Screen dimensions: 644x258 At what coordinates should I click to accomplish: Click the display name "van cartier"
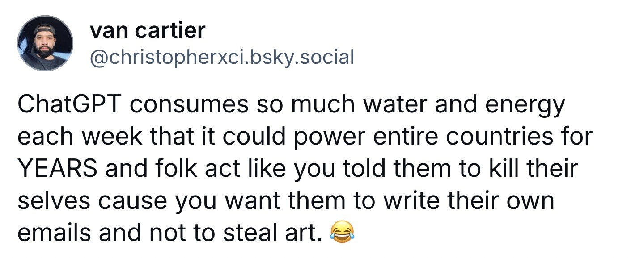click(148, 30)
